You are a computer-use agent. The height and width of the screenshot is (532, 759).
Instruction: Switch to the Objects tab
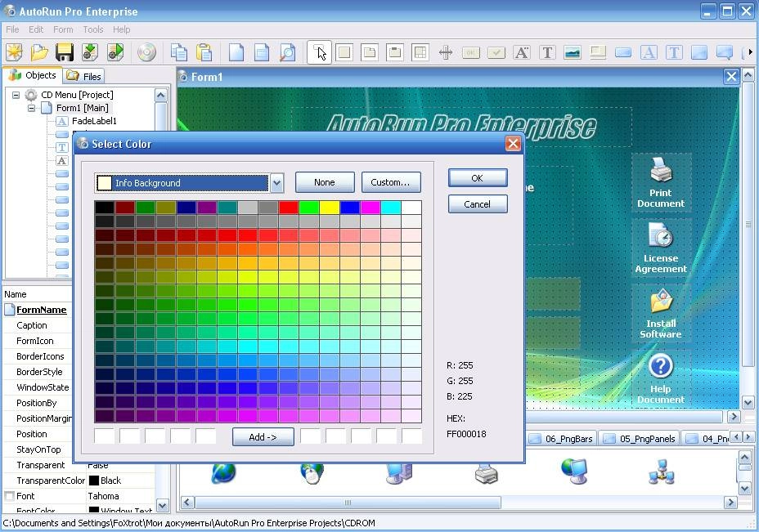pos(33,75)
